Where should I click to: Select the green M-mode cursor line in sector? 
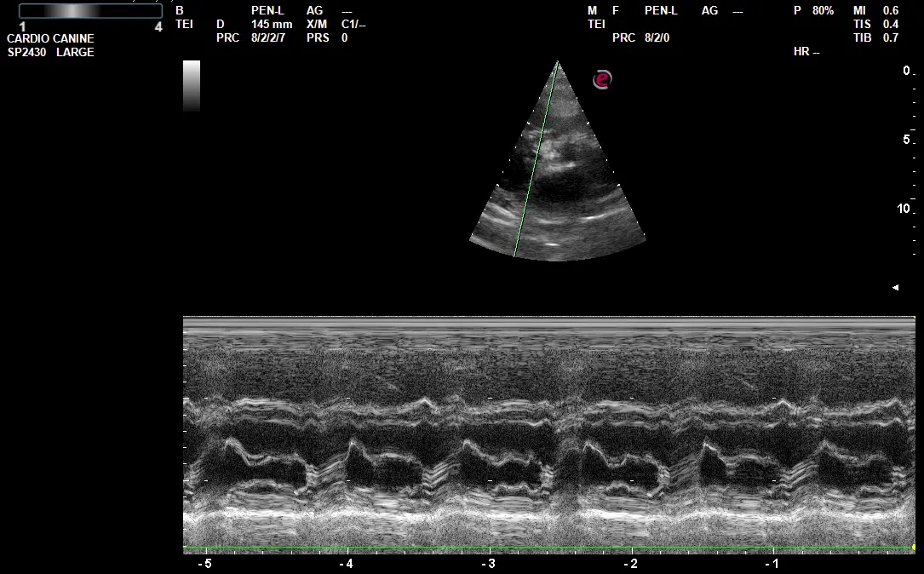[x=535, y=162]
